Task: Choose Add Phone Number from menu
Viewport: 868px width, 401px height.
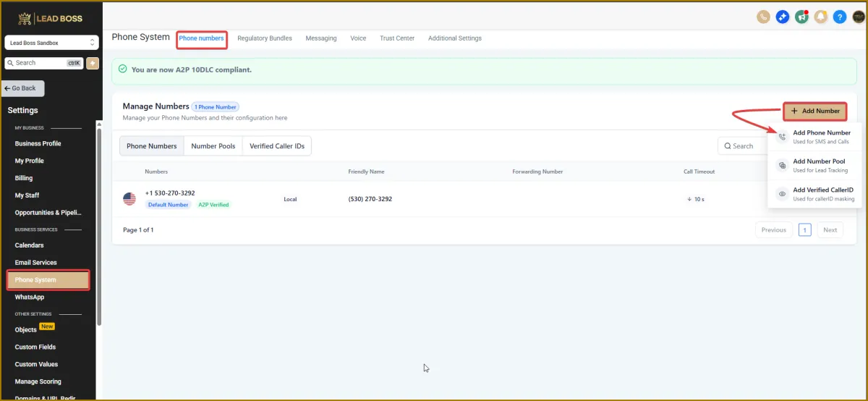Action: pos(816,137)
